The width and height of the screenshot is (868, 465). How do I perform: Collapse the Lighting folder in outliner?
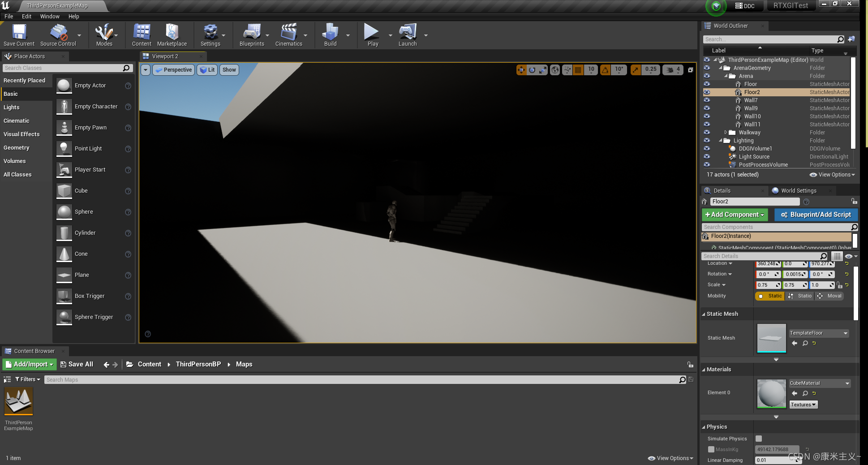(720, 141)
